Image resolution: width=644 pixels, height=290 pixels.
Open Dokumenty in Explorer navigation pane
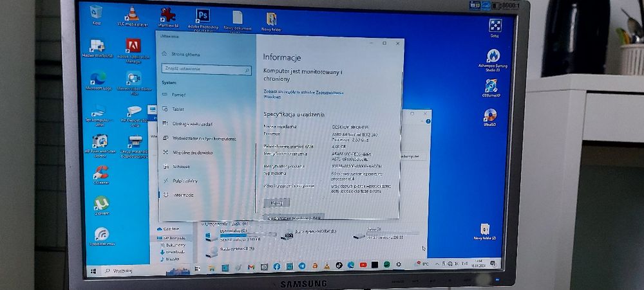[x=173, y=245]
